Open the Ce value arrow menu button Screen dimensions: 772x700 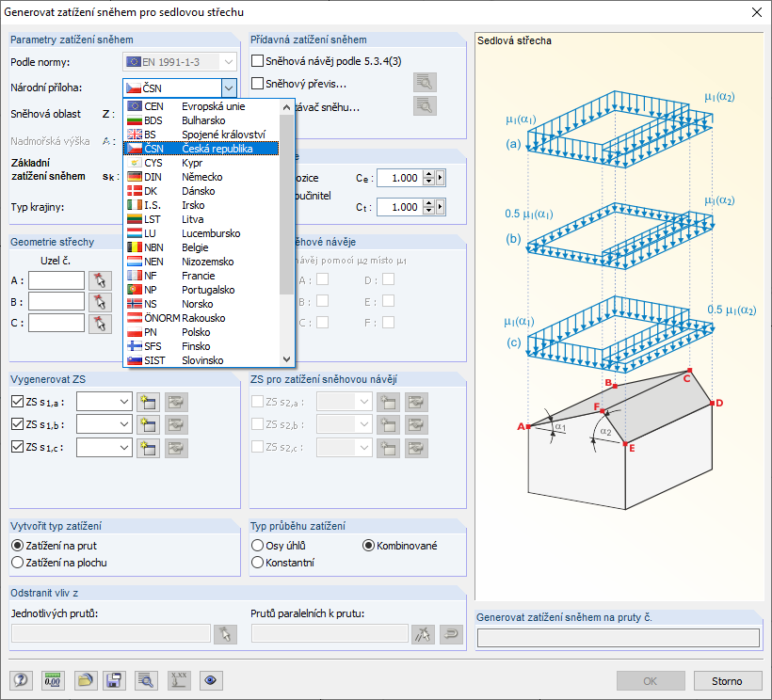point(441,178)
